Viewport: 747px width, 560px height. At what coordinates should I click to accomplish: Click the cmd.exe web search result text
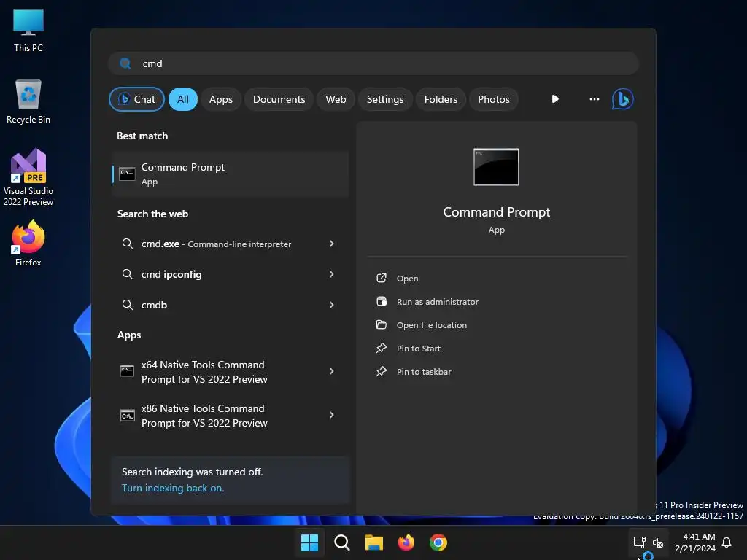pyautogui.click(x=216, y=244)
